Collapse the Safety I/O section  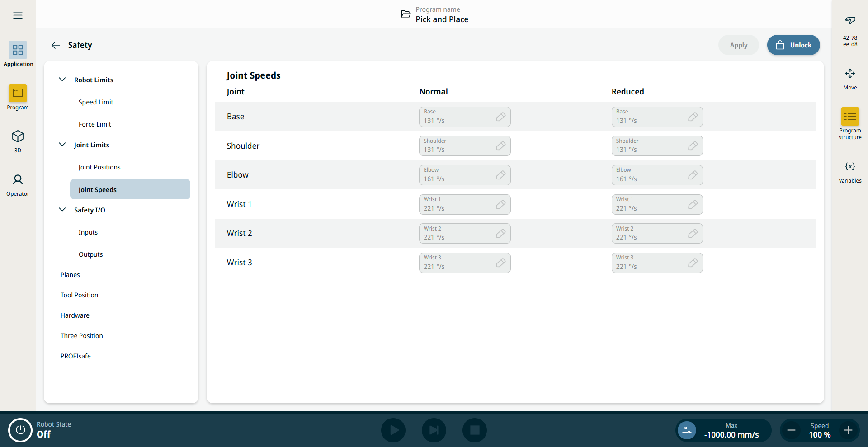click(62, 210)
